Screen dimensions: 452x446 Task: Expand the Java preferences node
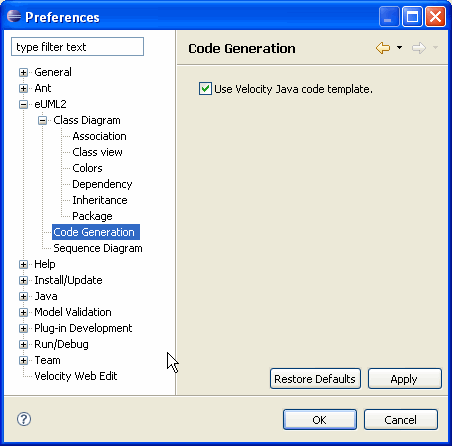[23, 296]
